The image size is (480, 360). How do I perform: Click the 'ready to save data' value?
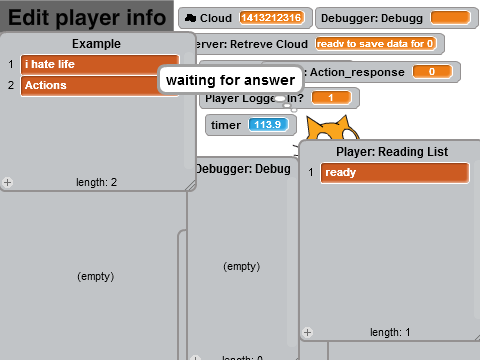point(376,44)
